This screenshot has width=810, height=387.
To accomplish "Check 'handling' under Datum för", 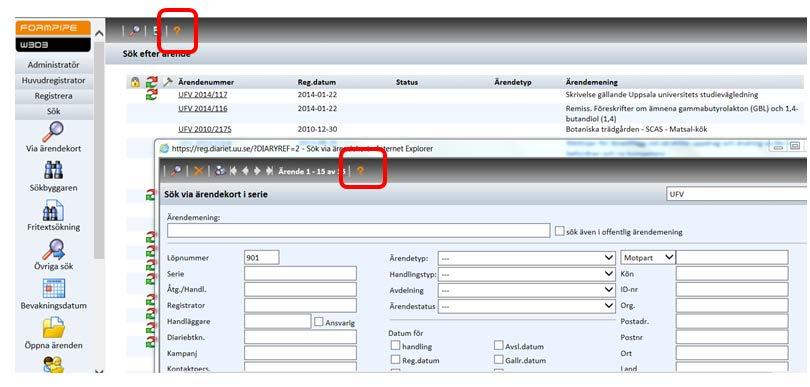I will tap(395, 345).
